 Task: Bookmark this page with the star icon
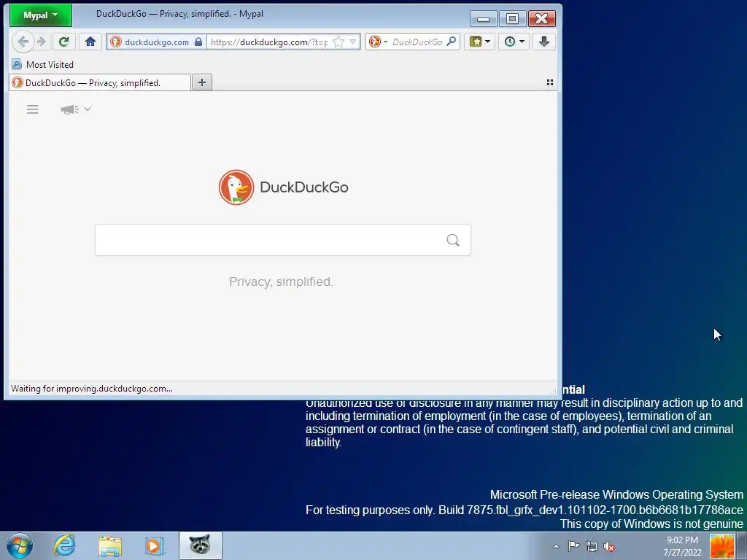coord(338,42)
